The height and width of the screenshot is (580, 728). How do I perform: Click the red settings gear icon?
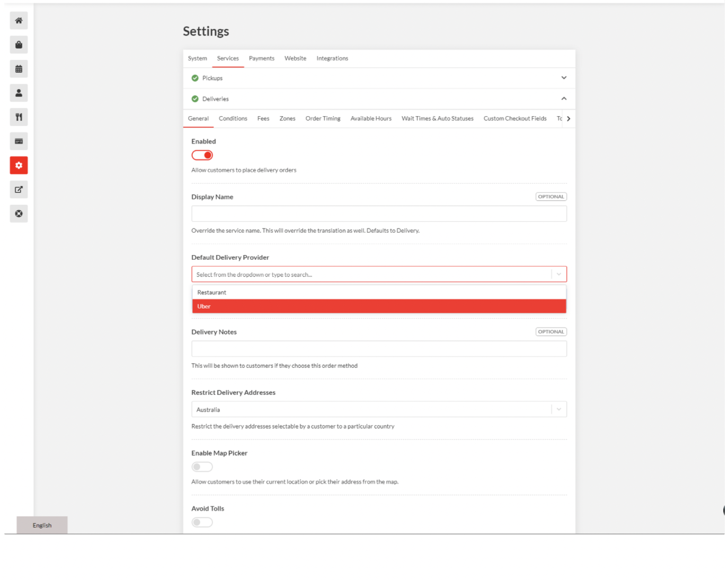[x=19, y=165]
